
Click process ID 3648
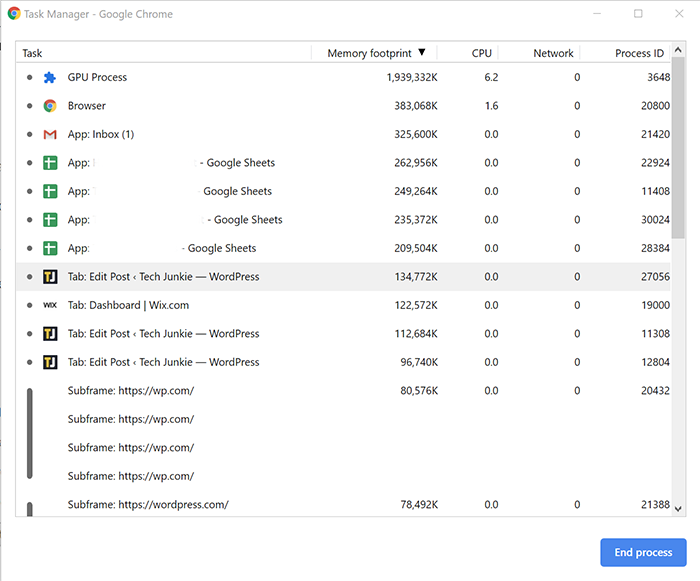[658, 78]
